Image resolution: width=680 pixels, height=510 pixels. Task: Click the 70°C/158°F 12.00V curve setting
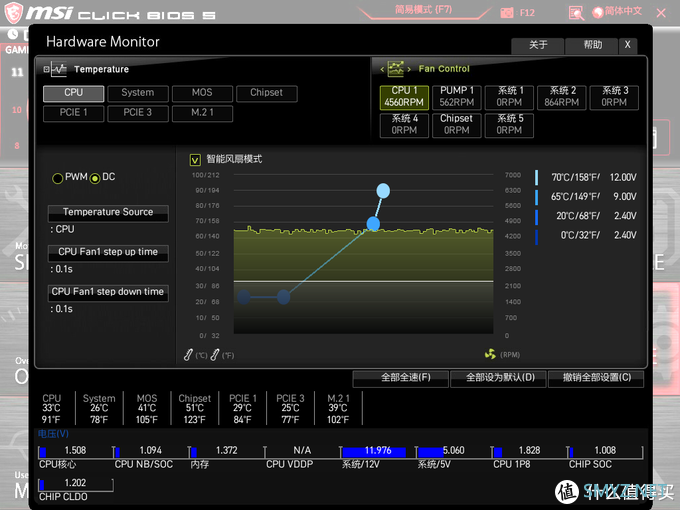coord(586,177)
